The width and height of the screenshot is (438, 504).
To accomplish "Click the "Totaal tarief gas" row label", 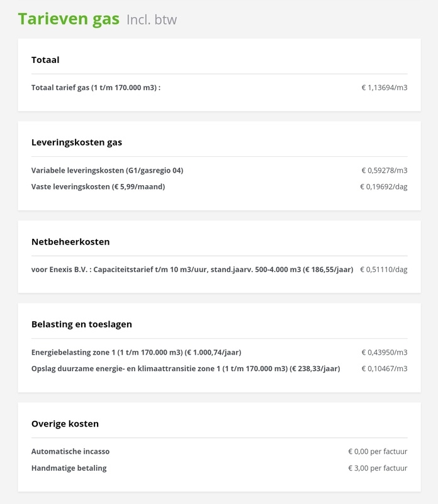I will click(x=96, y=88).
